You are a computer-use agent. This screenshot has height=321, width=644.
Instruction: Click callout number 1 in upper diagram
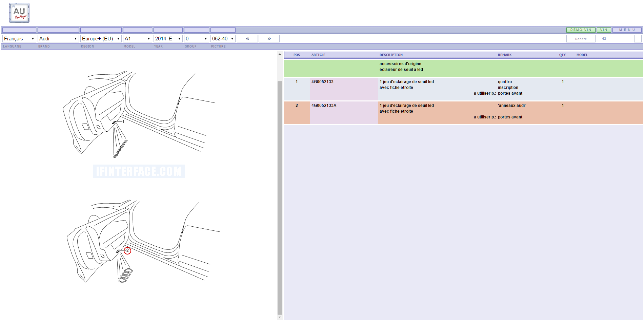(123, 121)
